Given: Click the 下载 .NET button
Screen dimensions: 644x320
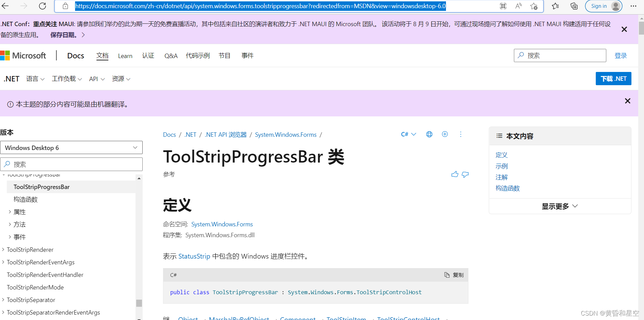Looking at the screenshot, I should pyautogui.click(x=613, y=79).
